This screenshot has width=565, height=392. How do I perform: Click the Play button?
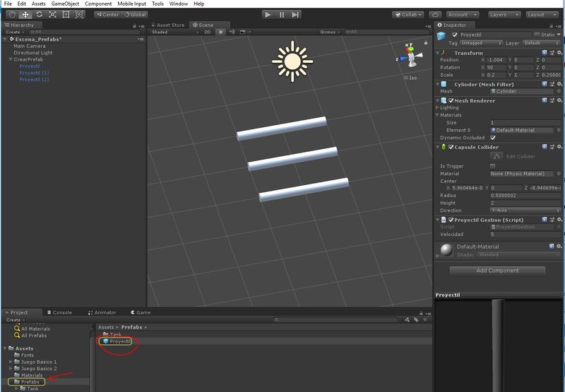268,15
